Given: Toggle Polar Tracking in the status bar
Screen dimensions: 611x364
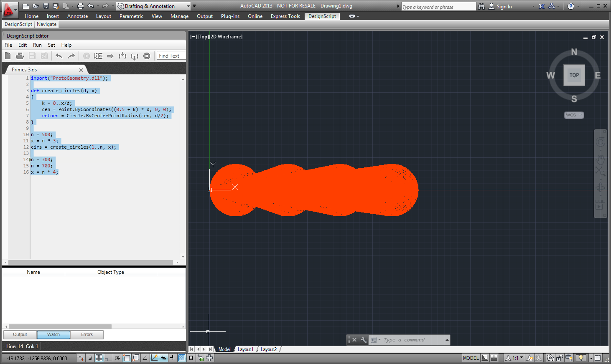Looking at the screenshot, I should click(x=117, y=358).
